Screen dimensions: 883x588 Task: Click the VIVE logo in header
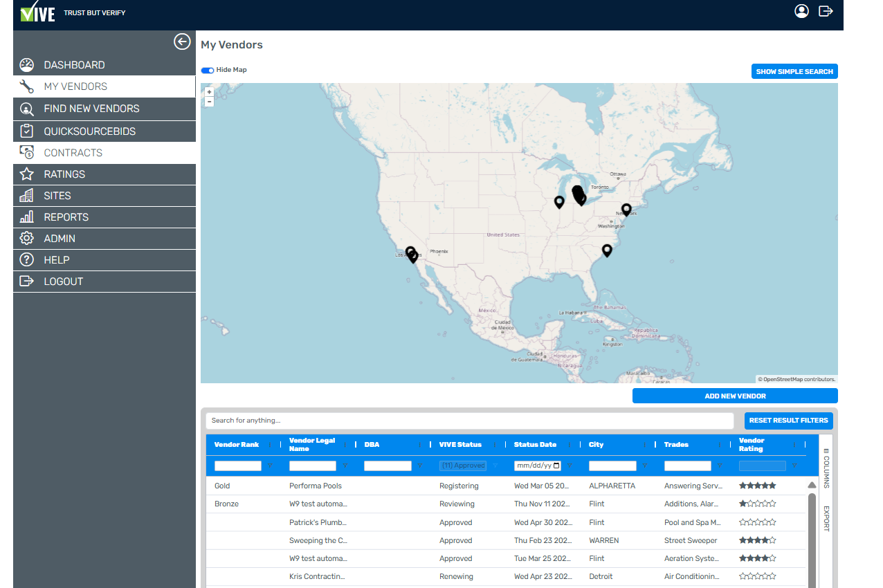coord(37,12)
